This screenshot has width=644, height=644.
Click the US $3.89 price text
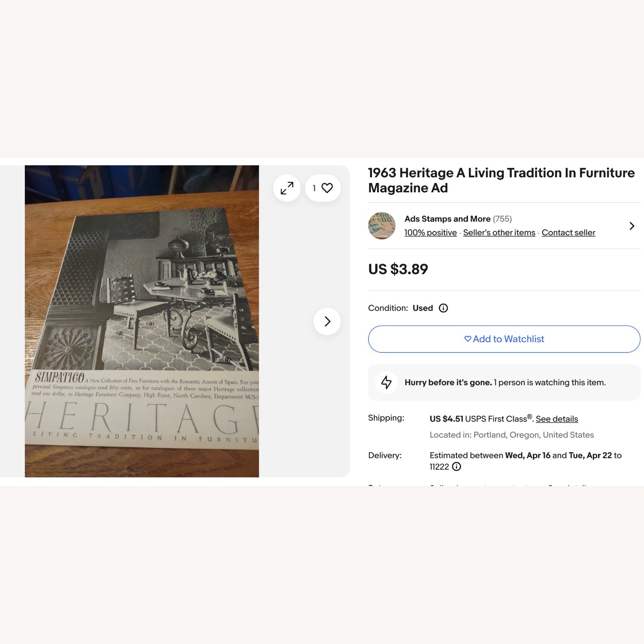(x=398, y=269)
